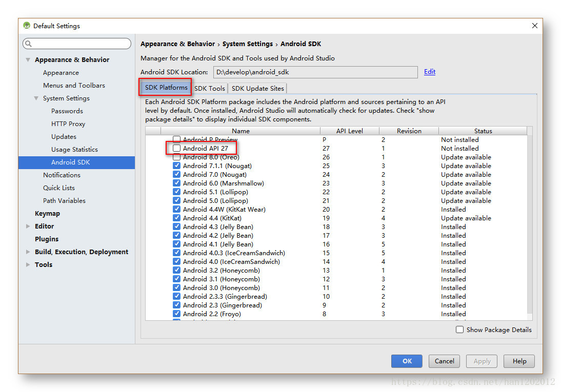Screen dimensions: 561x392
Task: Select the Android 4.3 (Jelly Bean) row
Action: 336,227
